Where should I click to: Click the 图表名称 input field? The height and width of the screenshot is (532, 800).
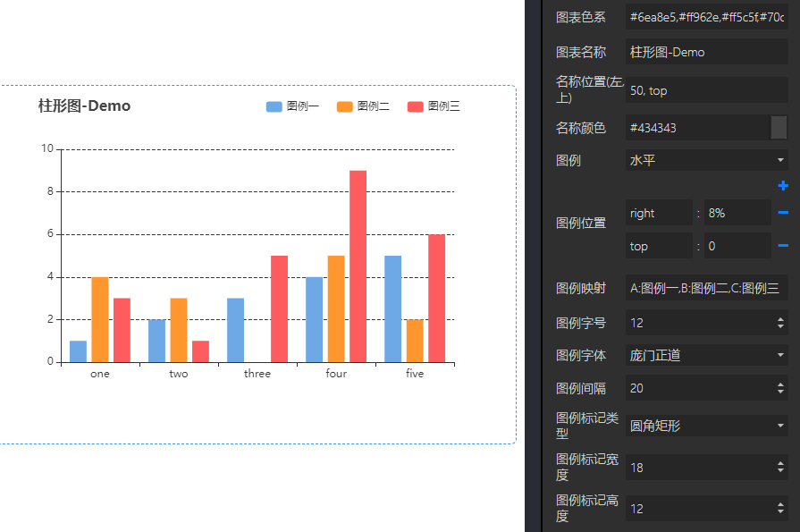(706, 52)
